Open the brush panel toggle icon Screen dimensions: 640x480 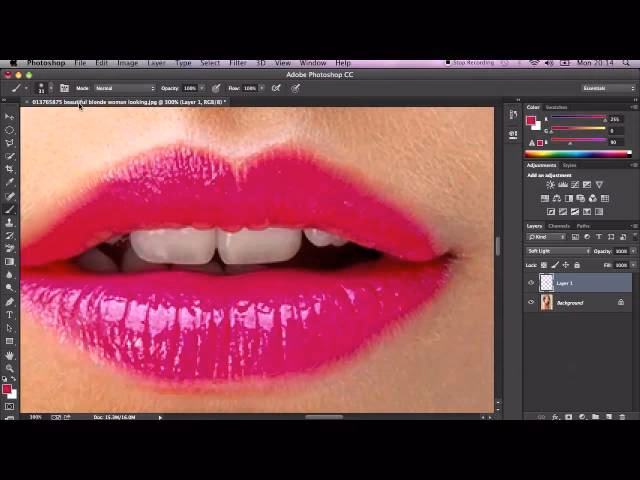[64, 88]
